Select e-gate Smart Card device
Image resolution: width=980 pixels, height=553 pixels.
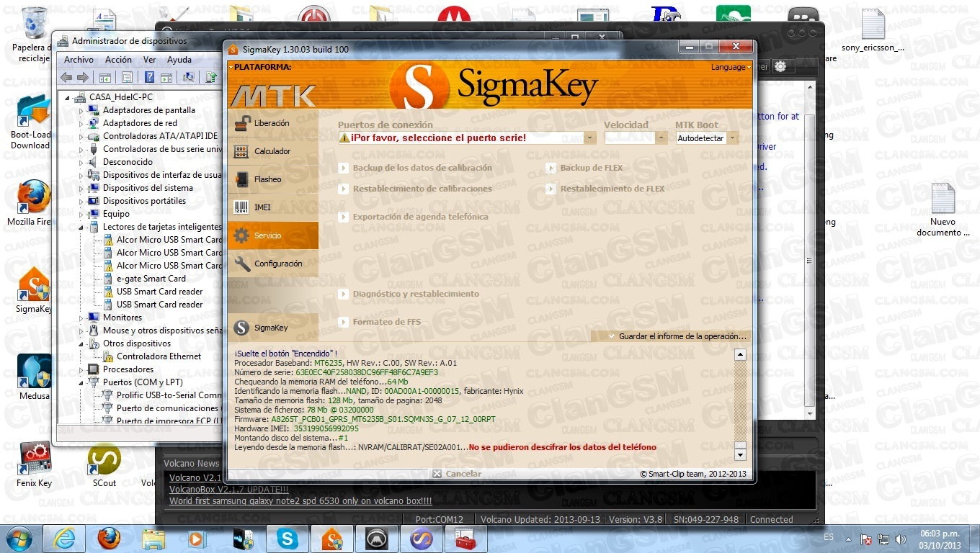point(151,279)
